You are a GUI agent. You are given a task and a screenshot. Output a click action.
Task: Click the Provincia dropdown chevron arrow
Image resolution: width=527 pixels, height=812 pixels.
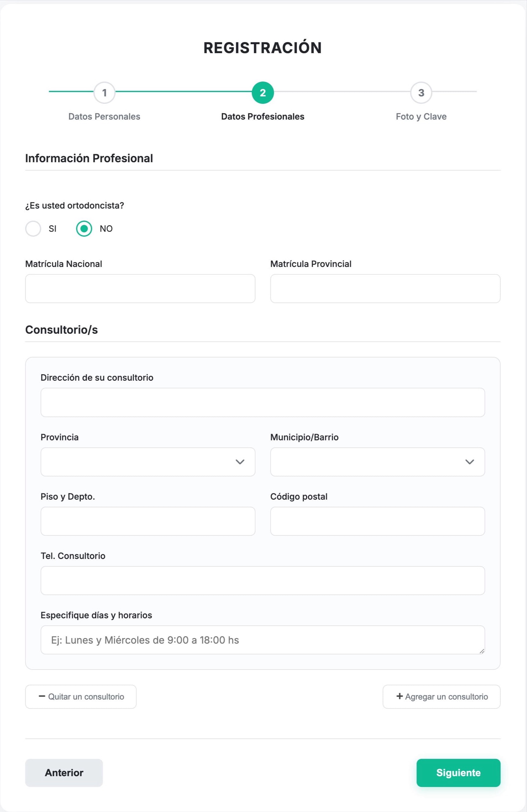pos(240,462)
